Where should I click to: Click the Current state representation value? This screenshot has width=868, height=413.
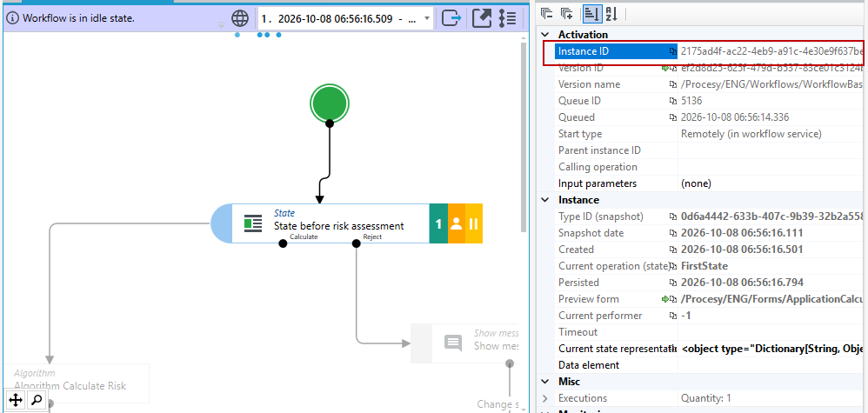(772, 349)
